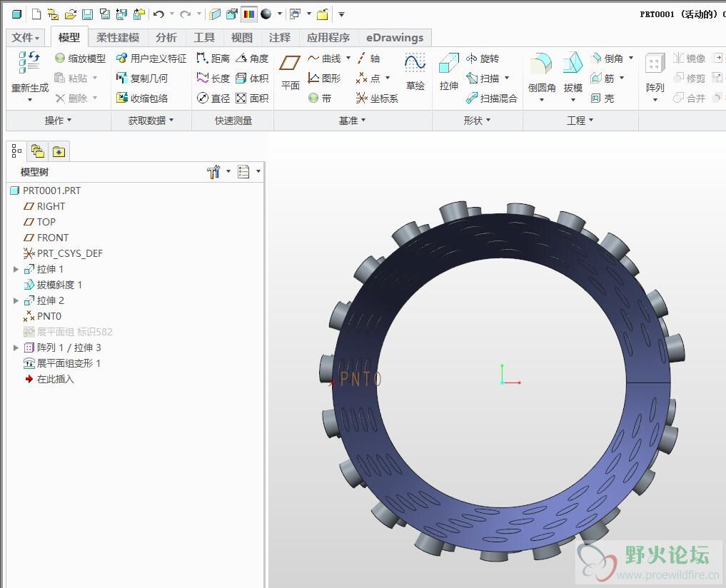Click 复制几何 copy geometry tool
Viewport: 726px width, 588px height.
point(142,78)
